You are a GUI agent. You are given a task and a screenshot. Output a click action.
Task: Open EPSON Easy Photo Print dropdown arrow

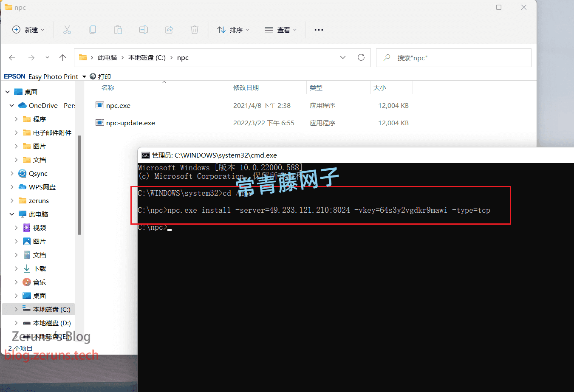pyautogui.click(x=84, y=76)
